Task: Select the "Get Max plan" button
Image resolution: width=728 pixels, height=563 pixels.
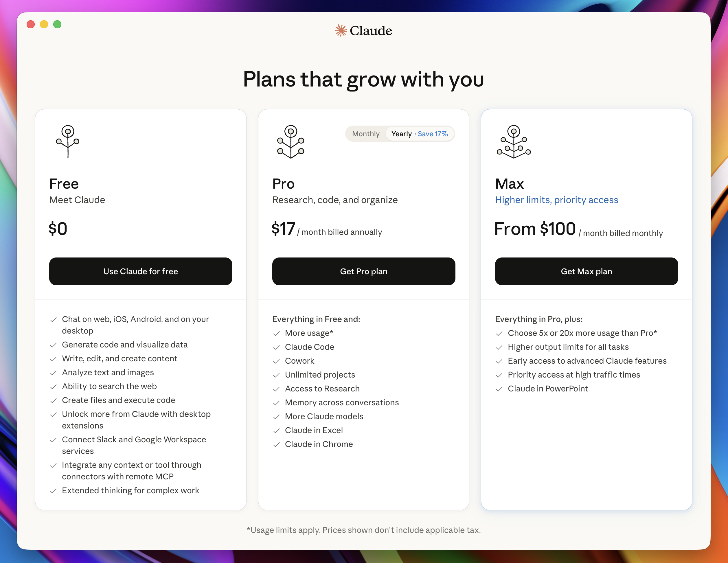Action: coord(586,271)
